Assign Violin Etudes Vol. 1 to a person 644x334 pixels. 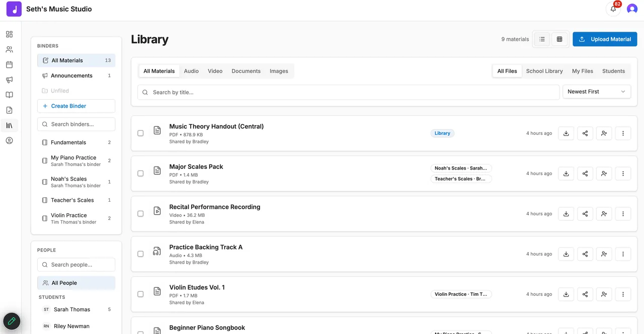pyautogui.click(x=604, y=294)
